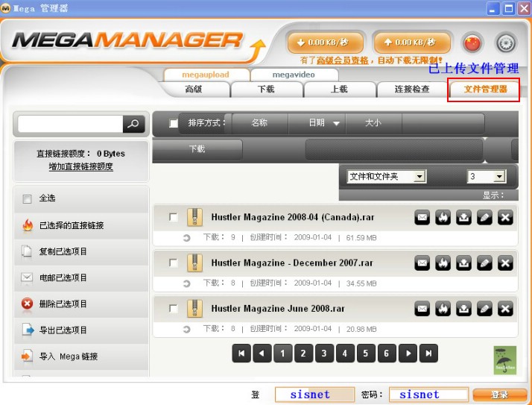
Task: Click 导出已选项目 in sidebar
Action: [81, 330]
